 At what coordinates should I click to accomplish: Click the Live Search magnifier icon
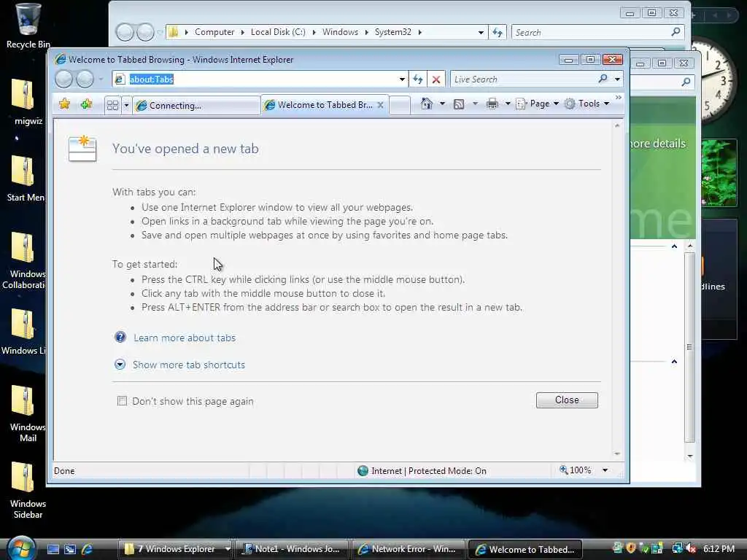(603, 79)
